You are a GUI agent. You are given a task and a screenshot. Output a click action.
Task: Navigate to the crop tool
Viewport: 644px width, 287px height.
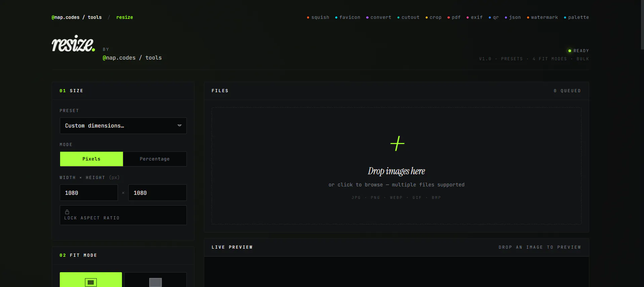[x=433, y=17]
